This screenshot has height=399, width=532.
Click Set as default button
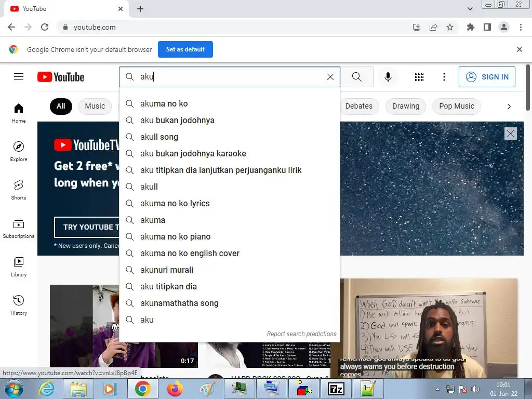(x=185, y=49)
